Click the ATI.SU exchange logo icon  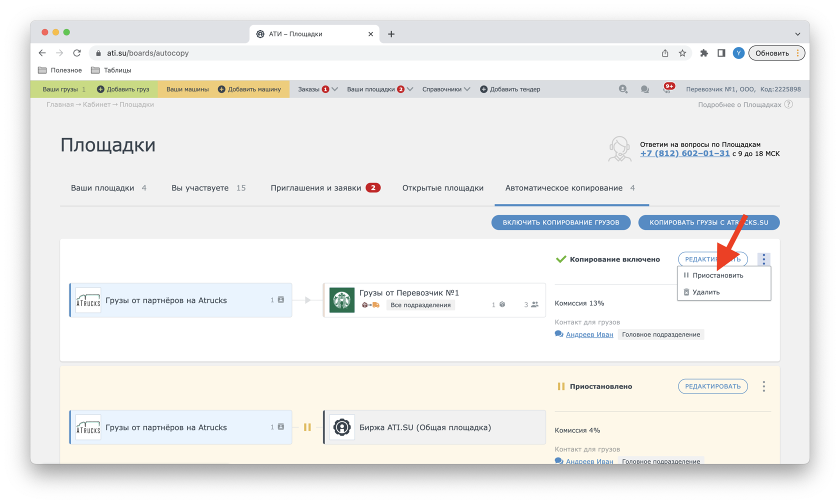(x=342, y=427)
